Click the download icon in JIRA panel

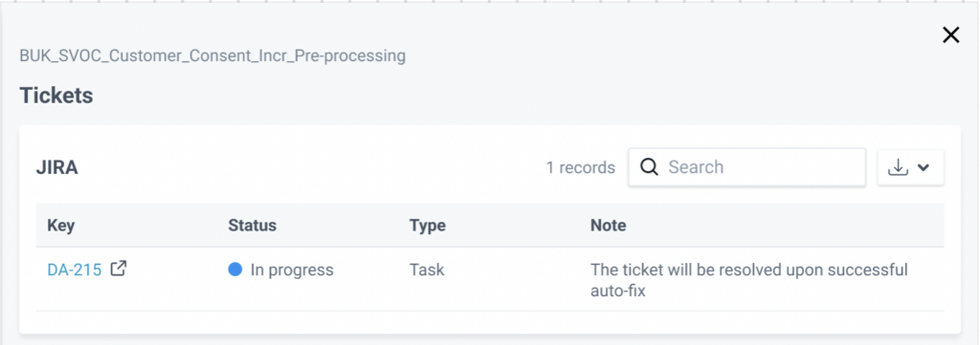tap(898, 167)
